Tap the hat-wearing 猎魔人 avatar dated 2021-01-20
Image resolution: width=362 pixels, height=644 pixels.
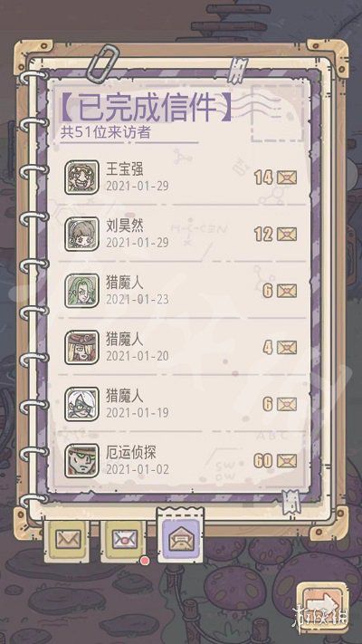point(81,348)
